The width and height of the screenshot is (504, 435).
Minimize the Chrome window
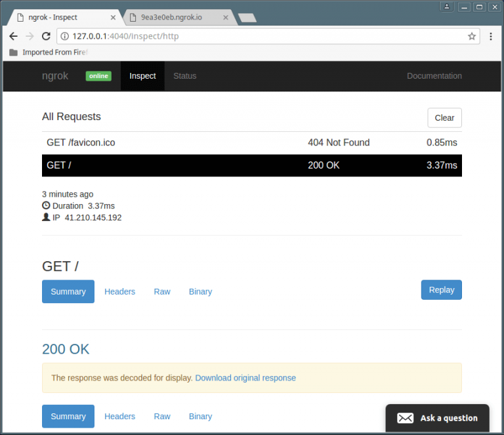(x=464, y=7)
